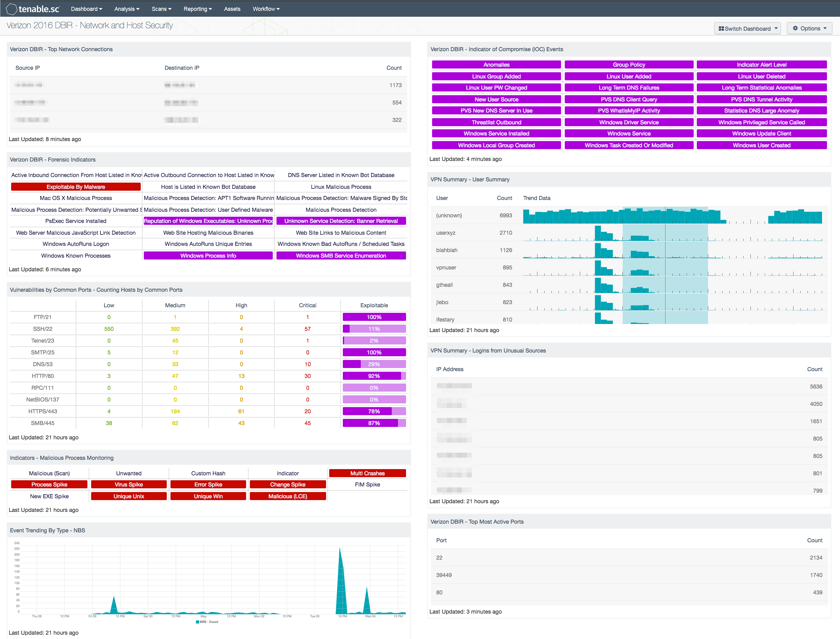Click unusual source login count 1651
The height and width of the screenshot is (639, 840).
(816, 421)
